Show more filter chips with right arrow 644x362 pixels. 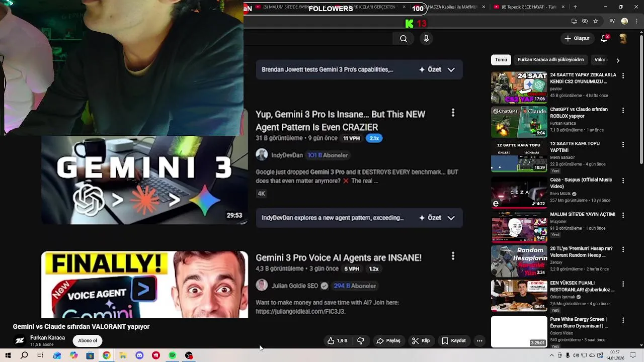pyautogui.click(x=618, y=60)
